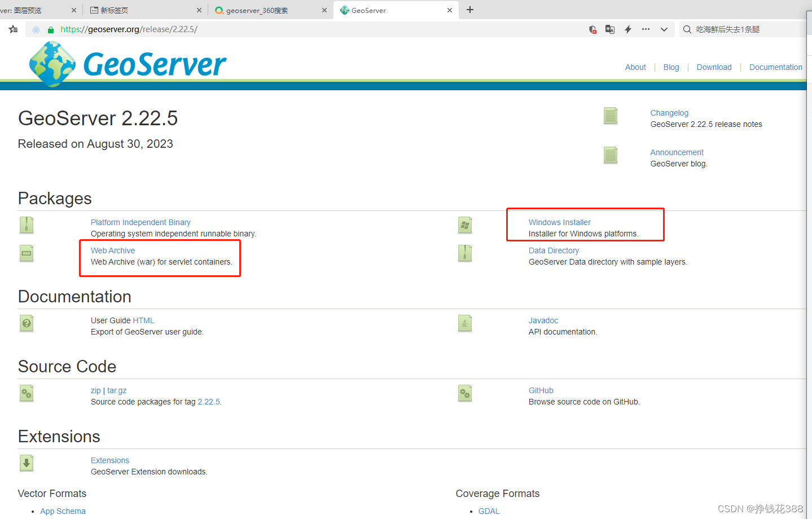This screenshot has height=519, width=812.
Task: Toggle the ad blocker shield icon
Action: click(x=592, y=29)
